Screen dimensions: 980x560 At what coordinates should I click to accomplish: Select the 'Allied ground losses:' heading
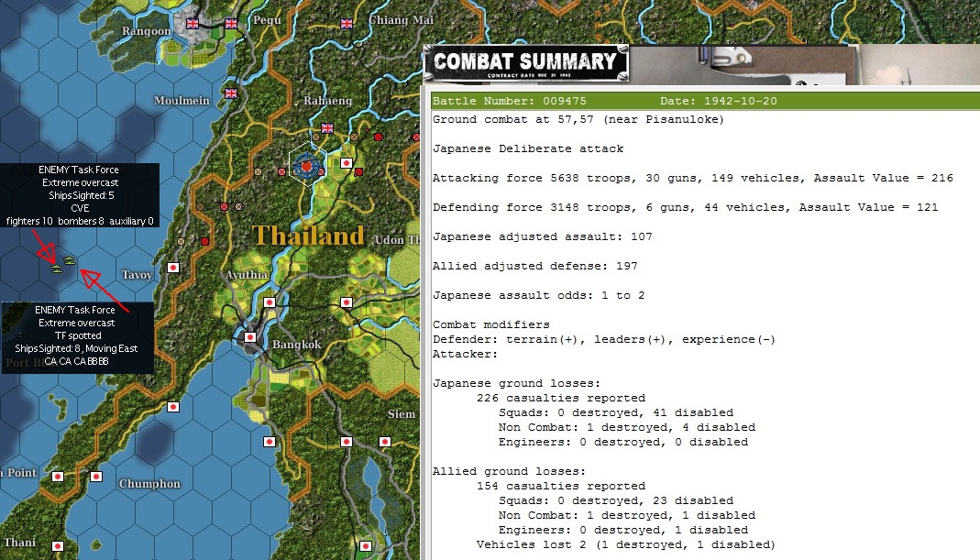coord(510,471)
